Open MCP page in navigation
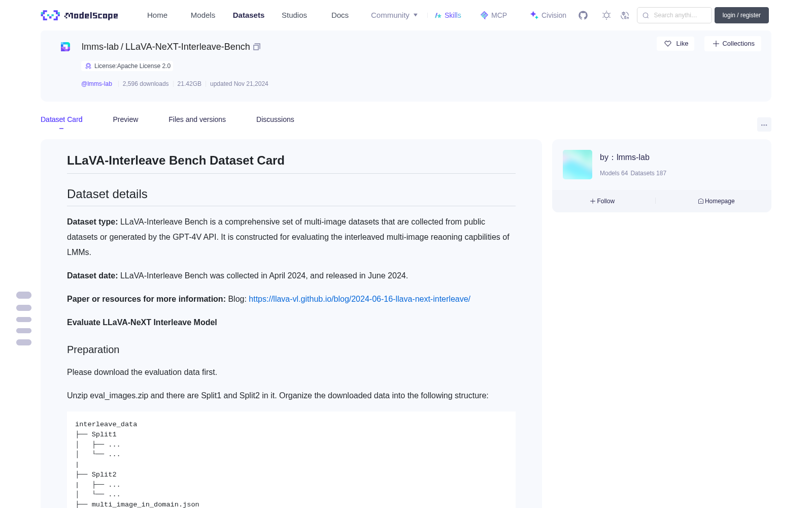Image resolution: width=812 pixels, height=508 pixels. coord(494,15)
